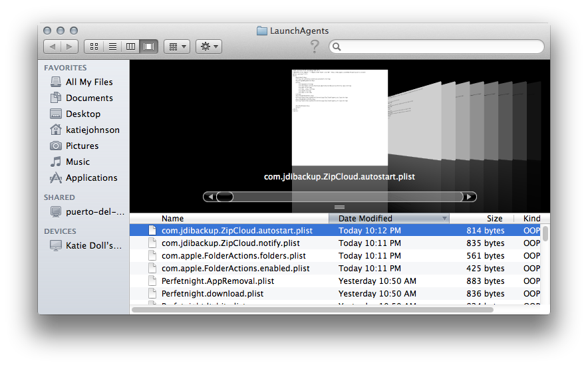This screenshot has width=588, height=367.
Task: Click the Desktop sidebar icon
Action: pos(56,114)
